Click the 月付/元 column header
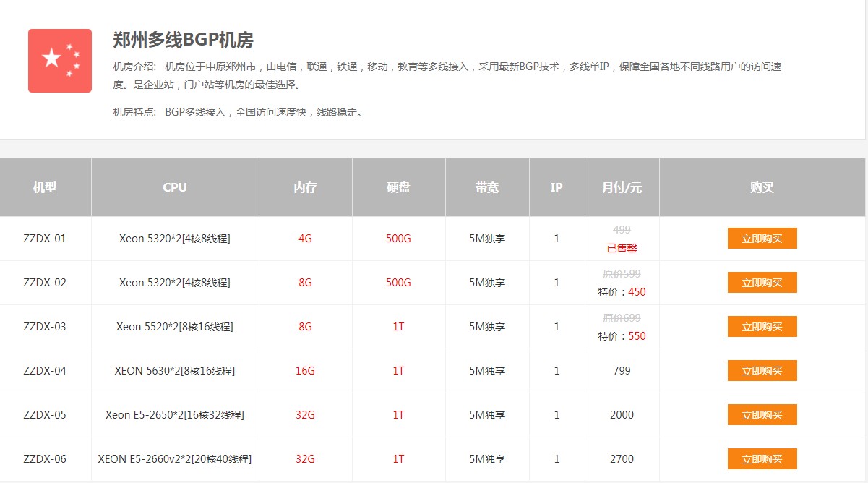The width and height of the screenshot is (868, 483). pyautogui.click(x=622, y=187)
